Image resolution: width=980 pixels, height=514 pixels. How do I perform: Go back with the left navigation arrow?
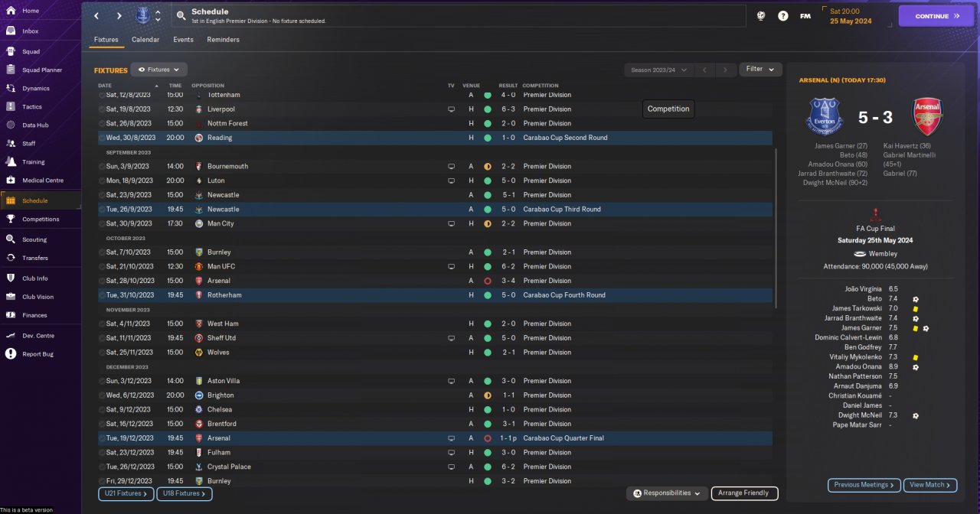[96, 15]
